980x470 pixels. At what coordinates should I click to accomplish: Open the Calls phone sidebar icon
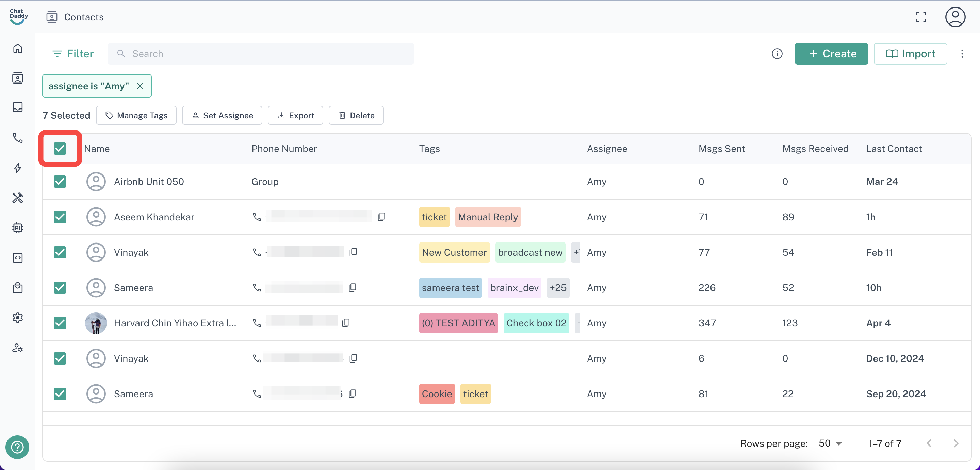click(x=17, y=138)
